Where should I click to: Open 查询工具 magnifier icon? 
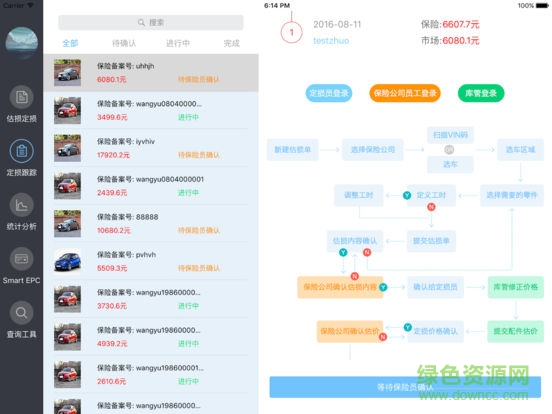tap(21, 313)
